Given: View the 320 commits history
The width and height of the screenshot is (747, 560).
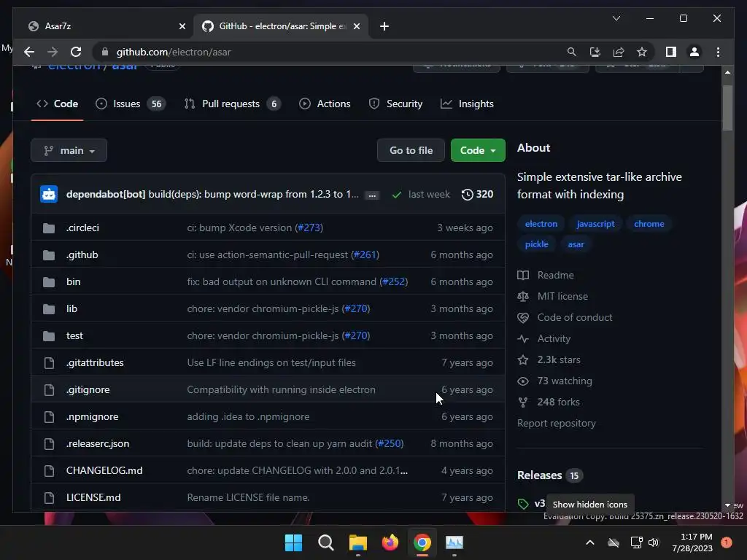Looking at the screenshot, I should coord(477,194).
